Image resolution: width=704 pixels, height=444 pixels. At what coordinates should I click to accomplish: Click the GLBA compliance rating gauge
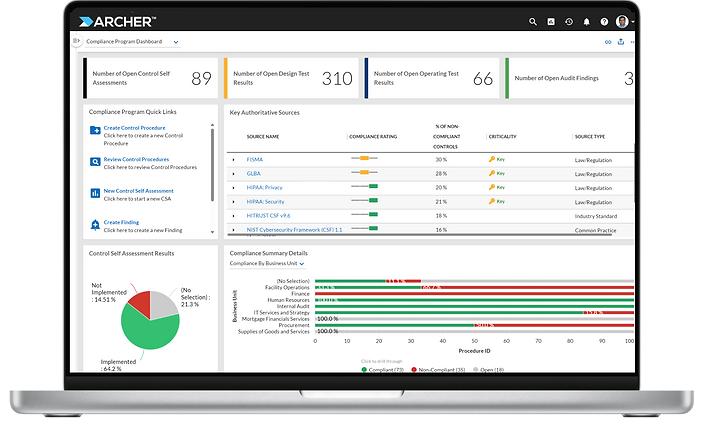coord(364,172)
